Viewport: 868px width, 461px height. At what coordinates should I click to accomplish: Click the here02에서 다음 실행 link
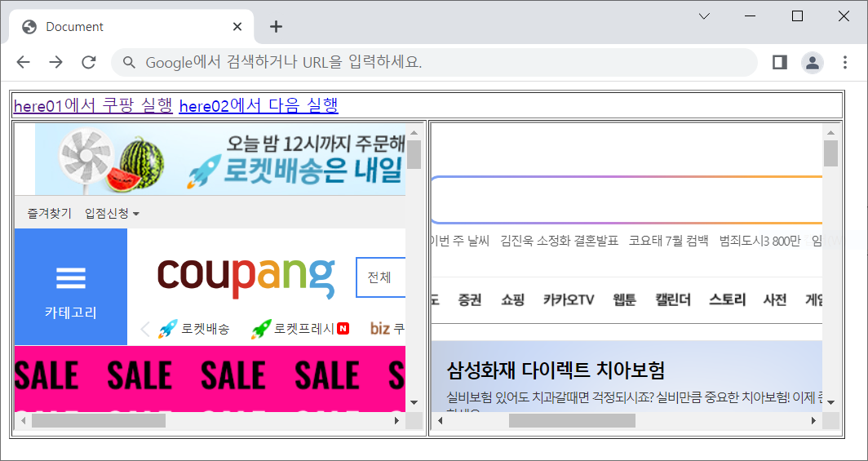(259, 105)
